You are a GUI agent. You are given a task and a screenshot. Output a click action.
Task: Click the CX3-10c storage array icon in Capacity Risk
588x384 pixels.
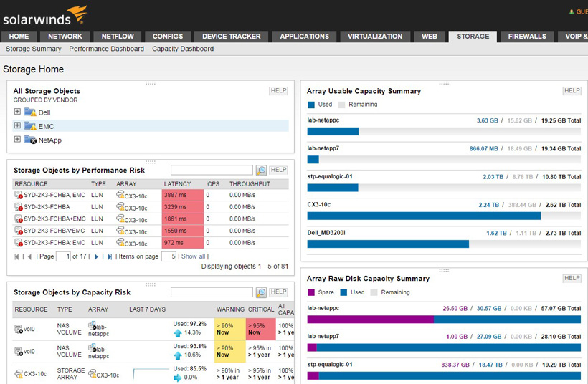(19, 374)
